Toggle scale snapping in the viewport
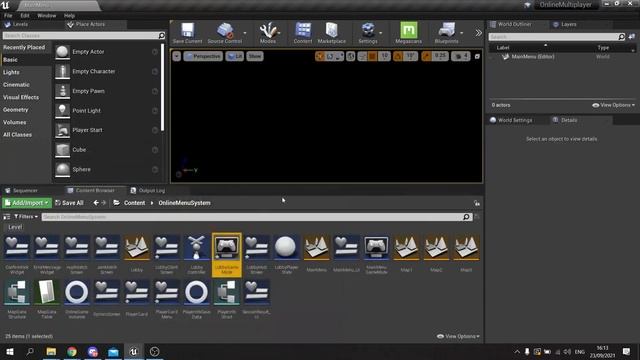 (x=427, y=56)
